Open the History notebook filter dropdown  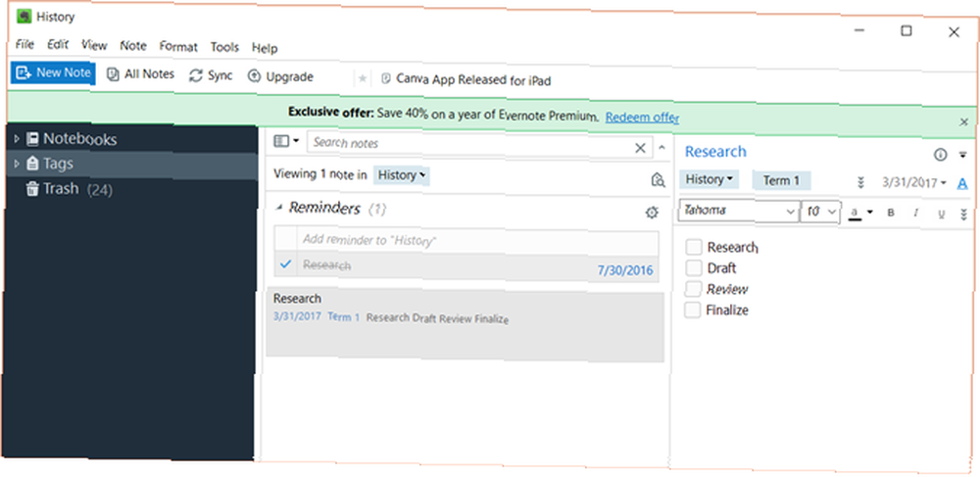point(401,175)
